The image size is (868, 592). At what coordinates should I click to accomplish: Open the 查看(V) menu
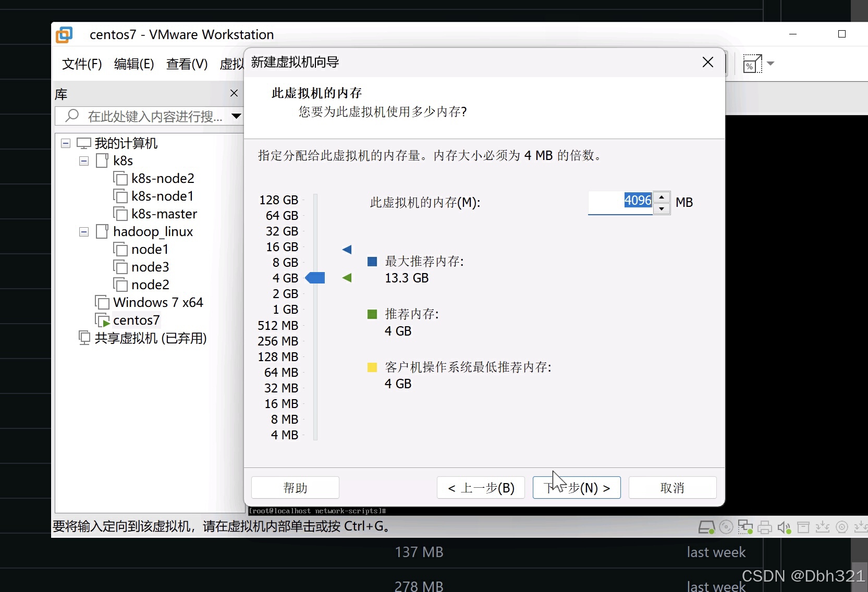187,64
